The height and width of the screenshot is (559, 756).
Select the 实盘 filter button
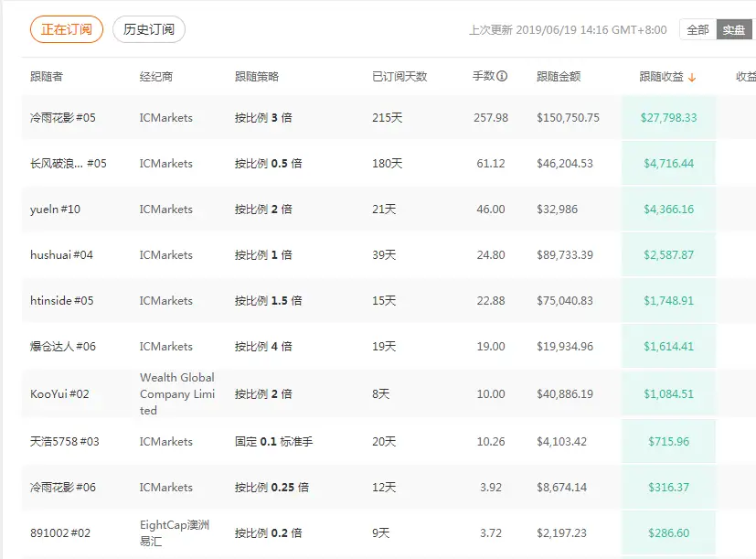pyautogui.click(x=734, y=30)
